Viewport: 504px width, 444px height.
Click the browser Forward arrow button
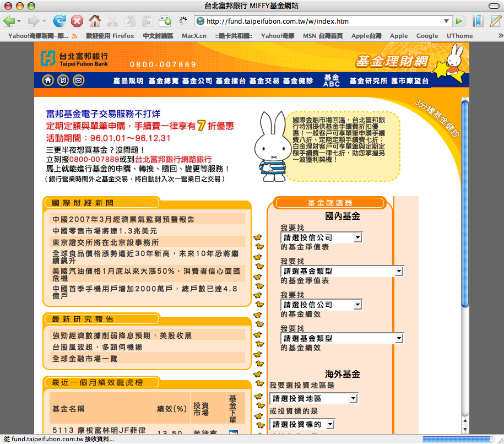click(x=34, y=21)
